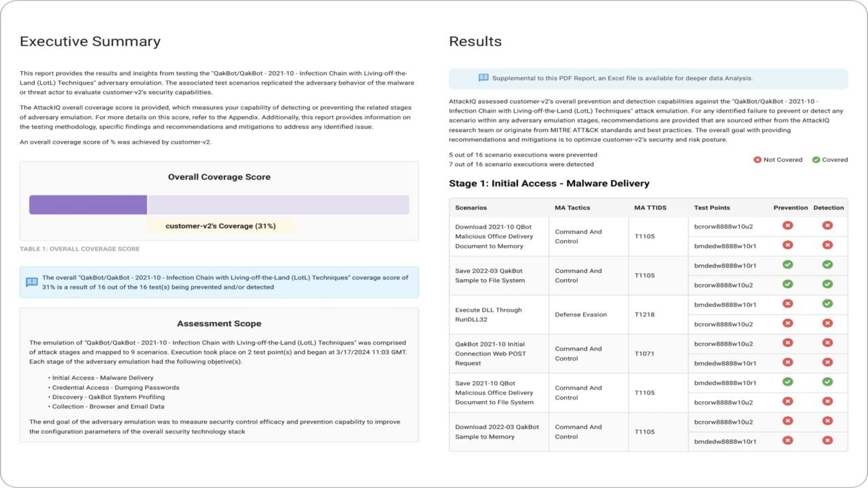Screen dimensions: 868x488
Task: Click the red Not Covered legend icon
Action: point(757,160)
